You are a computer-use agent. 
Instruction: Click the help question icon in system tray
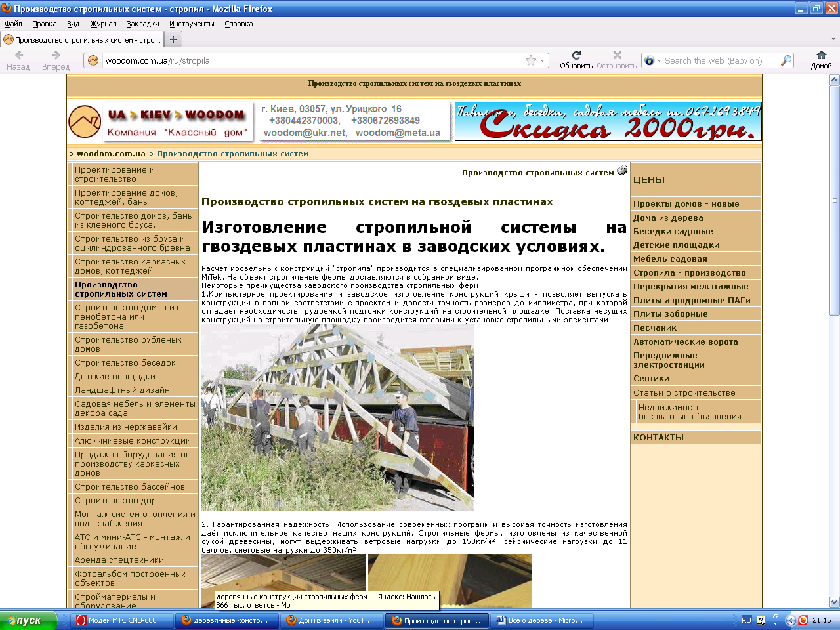761,620
